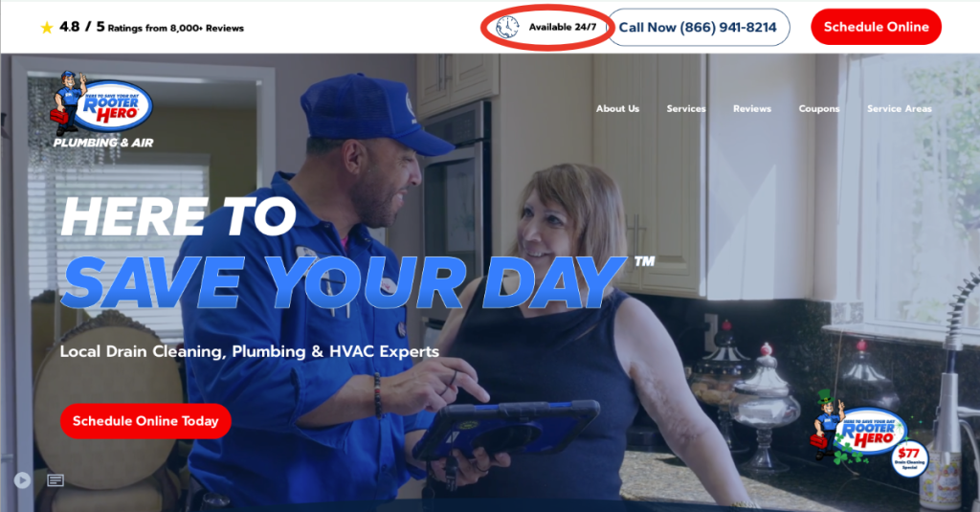
Task: Click the HERE TO headline text
Action: point(178,216)
